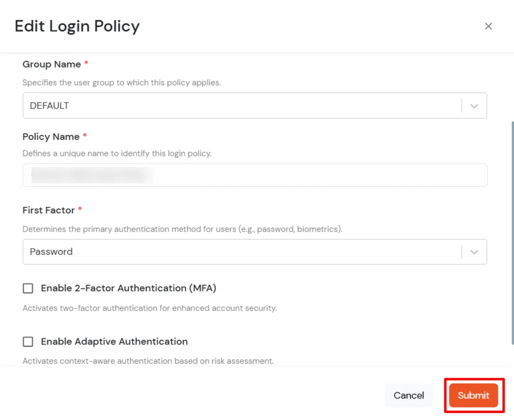Expand the First Factor dropdown
Screen dimensions: 514x420
(255, 252)
